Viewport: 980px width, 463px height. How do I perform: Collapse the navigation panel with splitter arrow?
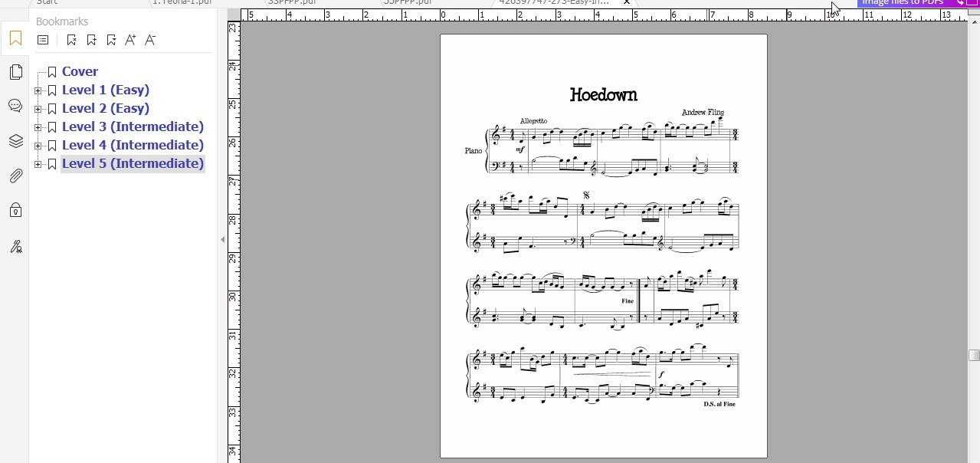tap(222, 240)
